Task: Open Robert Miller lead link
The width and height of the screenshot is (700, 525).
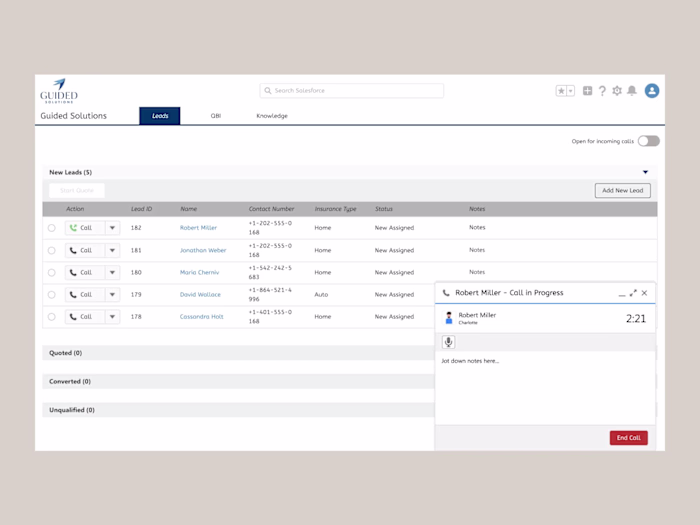Action: [x=198, y=228]
